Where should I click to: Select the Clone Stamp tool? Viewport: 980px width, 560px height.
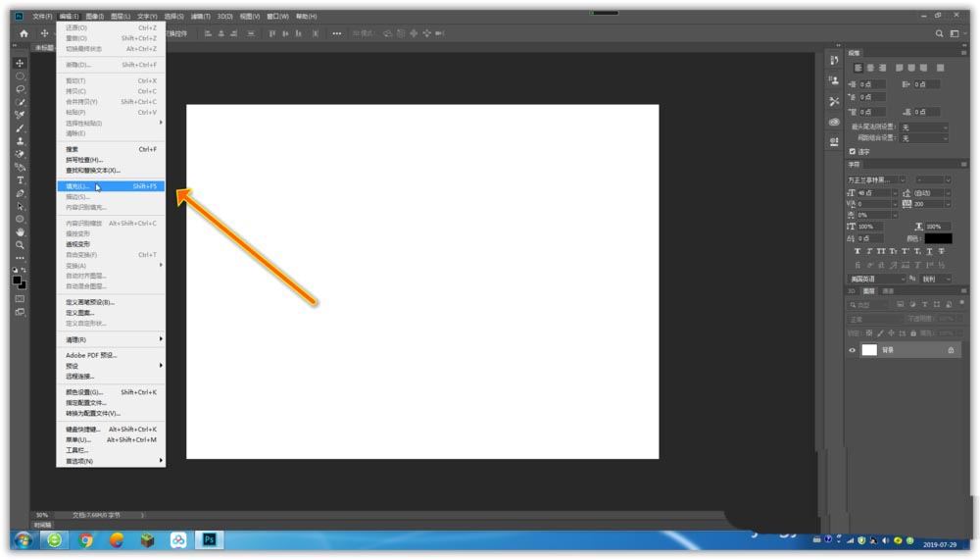20,141
